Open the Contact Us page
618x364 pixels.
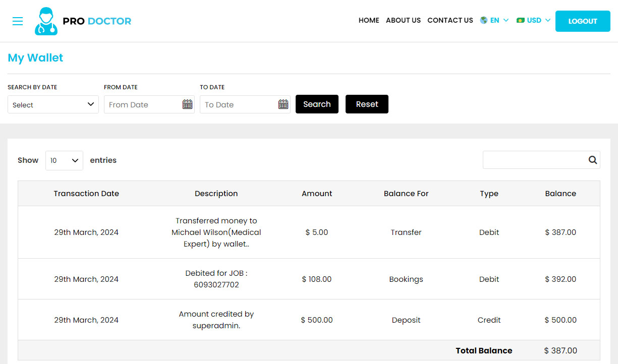450,21
